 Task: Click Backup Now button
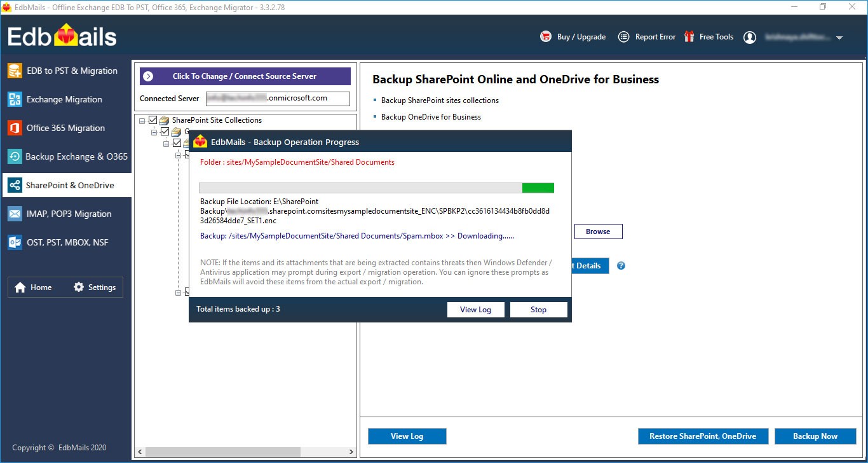[x=815, y=436]
